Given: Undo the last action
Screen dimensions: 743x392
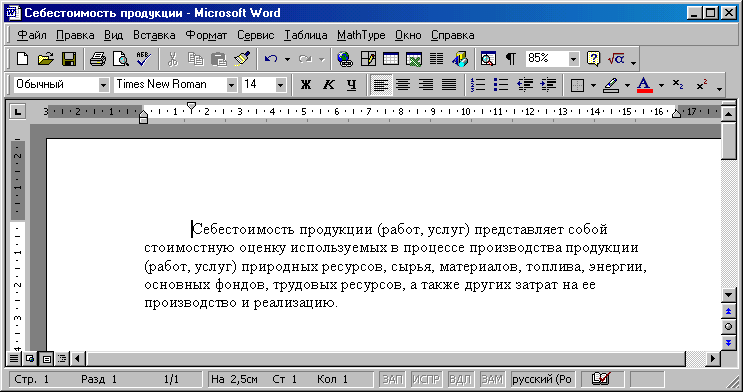Looking at the screenshot, I should 271,59.
